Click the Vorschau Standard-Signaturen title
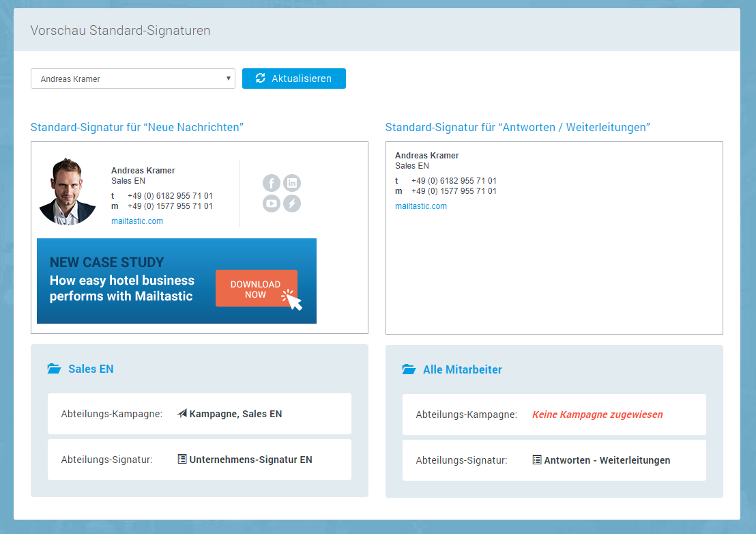 121,31
